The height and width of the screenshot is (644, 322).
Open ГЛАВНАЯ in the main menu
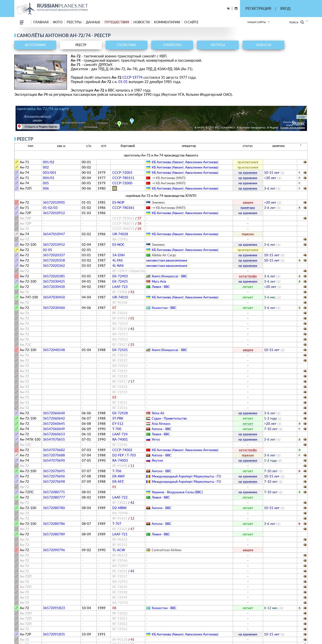tap(41, 22)
